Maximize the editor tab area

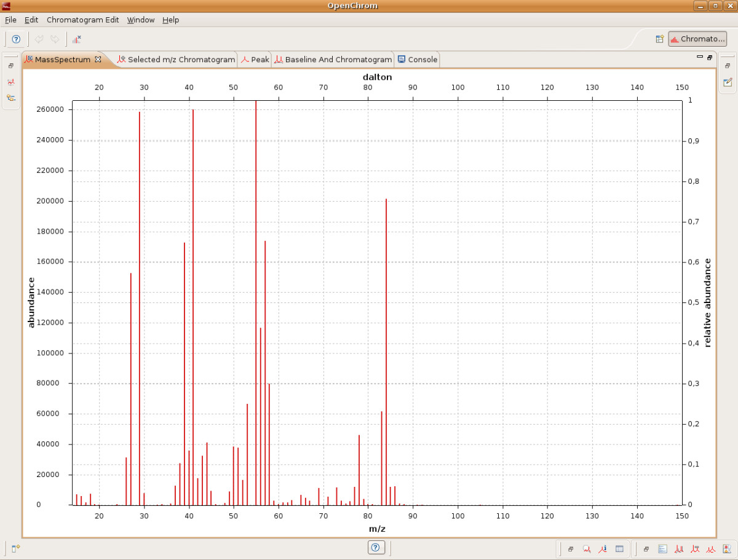(709, 57)
